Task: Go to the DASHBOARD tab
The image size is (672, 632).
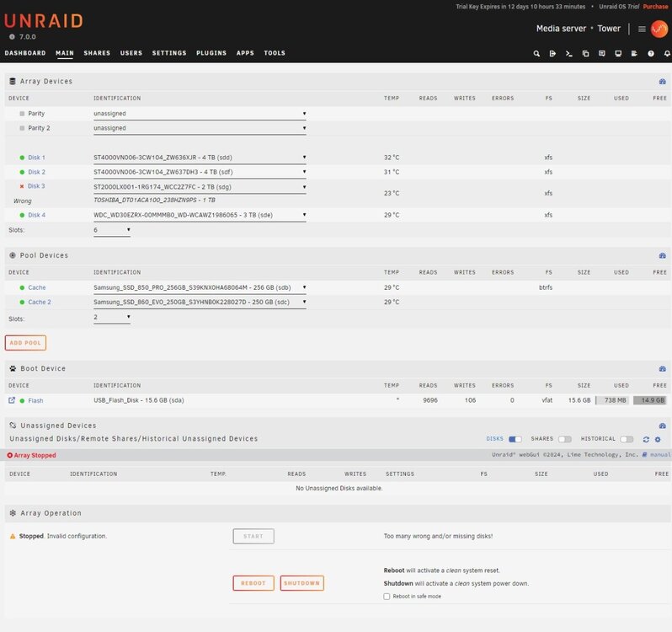Action: point(25,53)
